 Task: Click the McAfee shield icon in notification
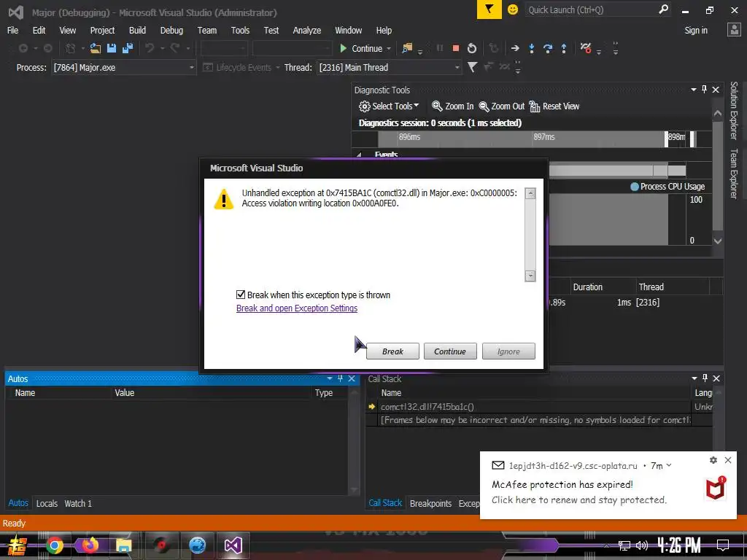pos(716,488)
